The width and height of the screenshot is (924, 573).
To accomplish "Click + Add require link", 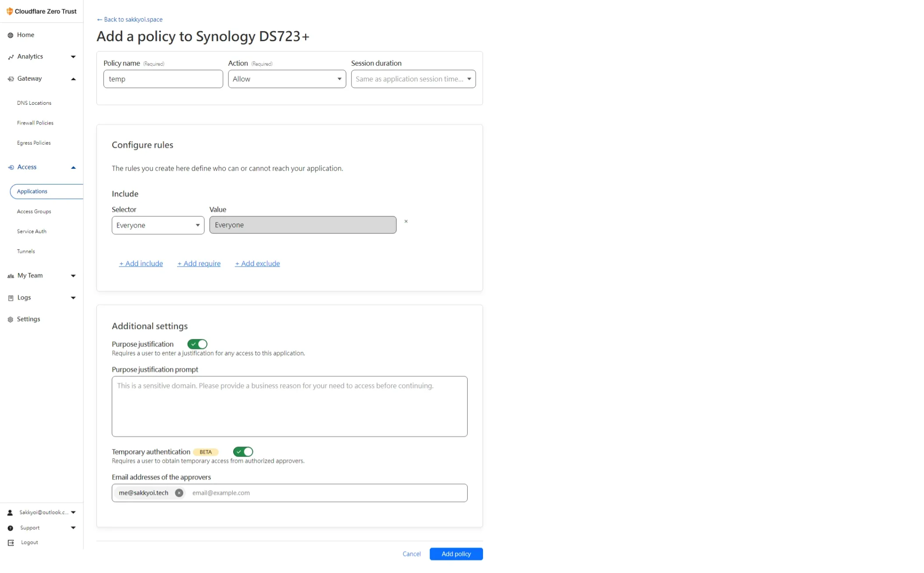I will pos(199,263).
